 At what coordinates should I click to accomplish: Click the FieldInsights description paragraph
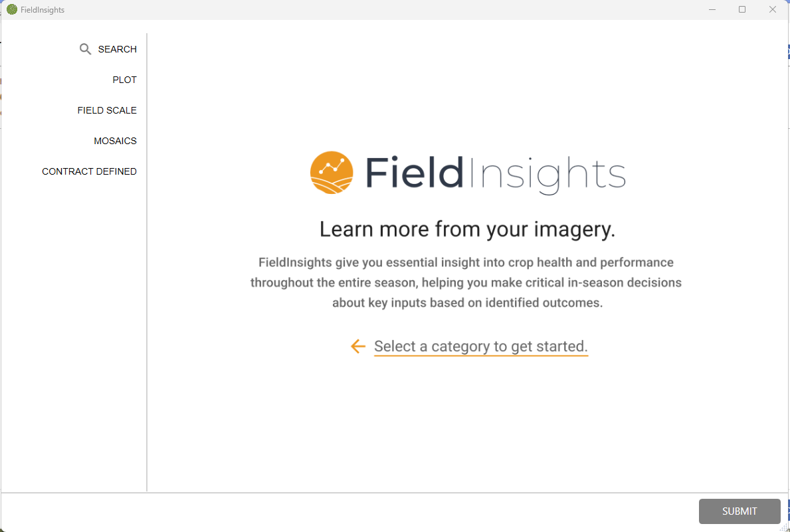point(466,282)
